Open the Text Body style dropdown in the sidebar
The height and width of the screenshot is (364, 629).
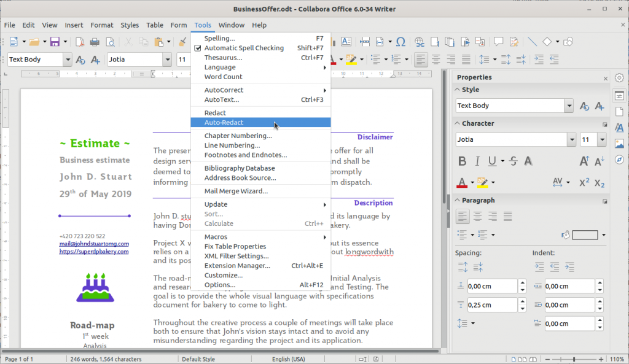[x=569, y=106]
